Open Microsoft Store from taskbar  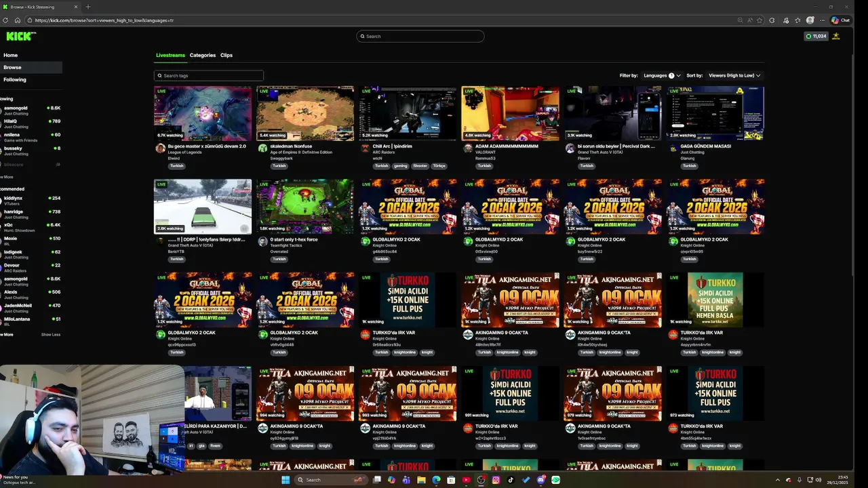click(x=451, y=480)
